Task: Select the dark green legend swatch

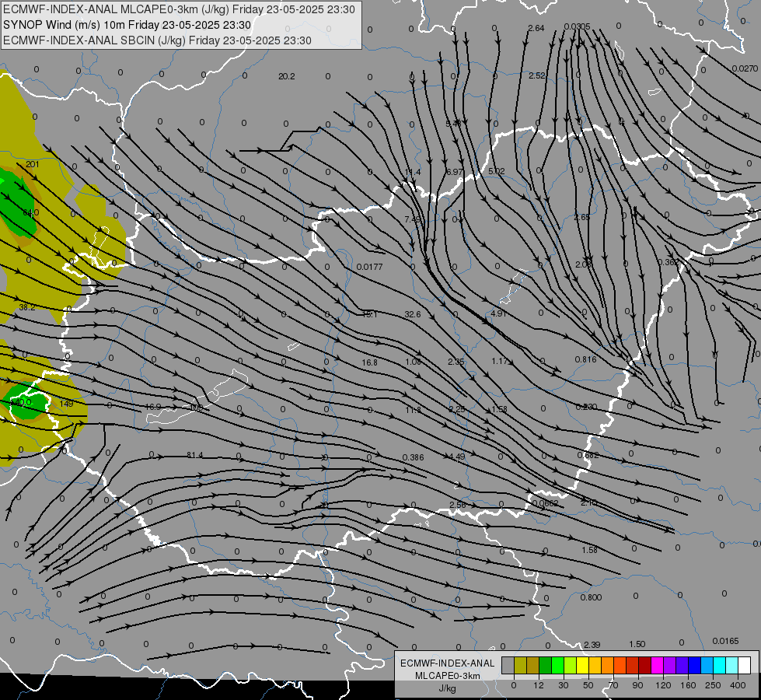Action: tap(546, 666)
